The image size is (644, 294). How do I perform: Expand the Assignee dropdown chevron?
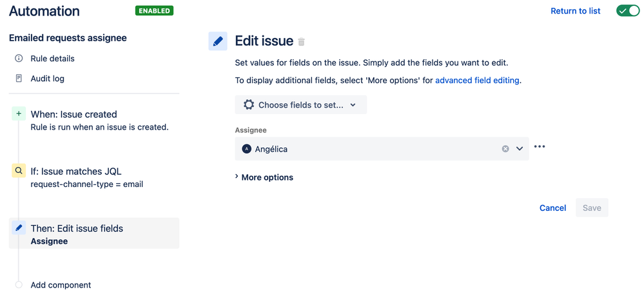pyautogui.click(x=520, y=149)
